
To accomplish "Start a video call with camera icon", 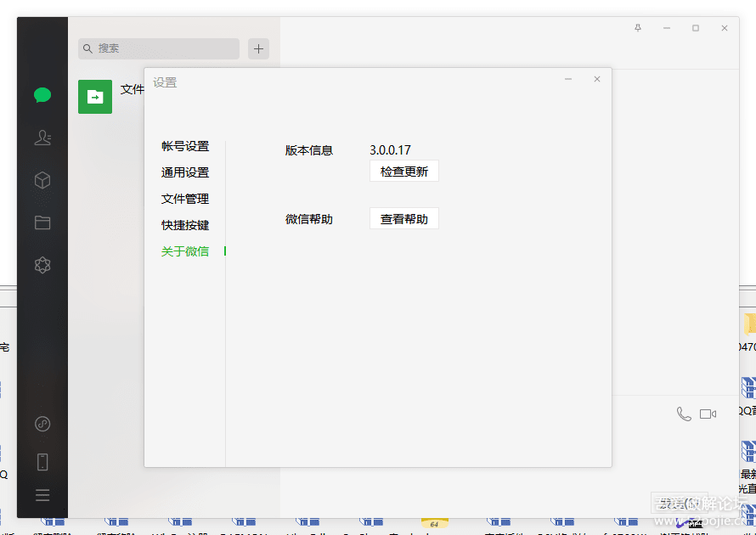I will (708, 414).
